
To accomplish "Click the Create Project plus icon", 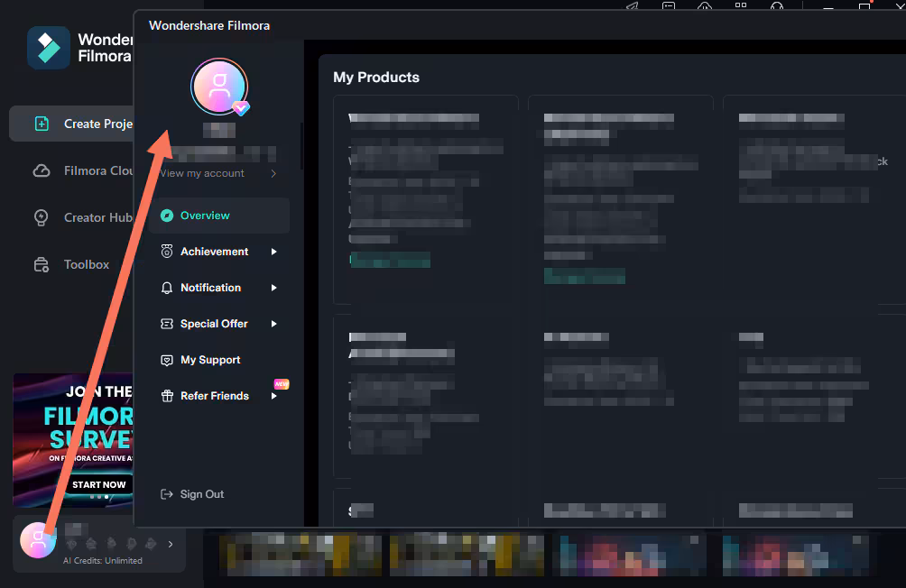I will point(42,124).
